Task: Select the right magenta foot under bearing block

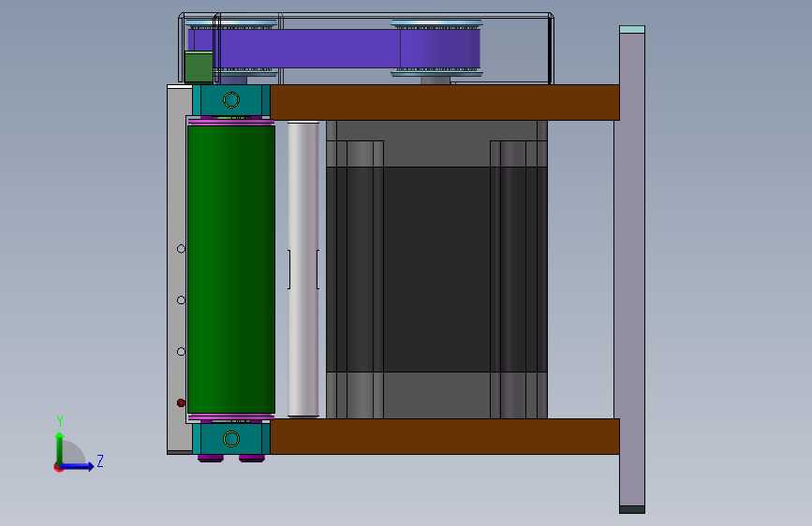Action: tap(252, 459)
